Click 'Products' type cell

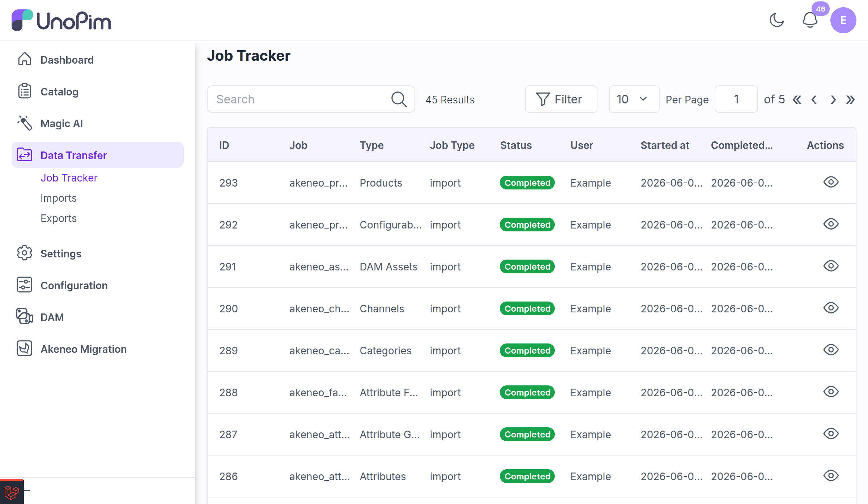381,183
